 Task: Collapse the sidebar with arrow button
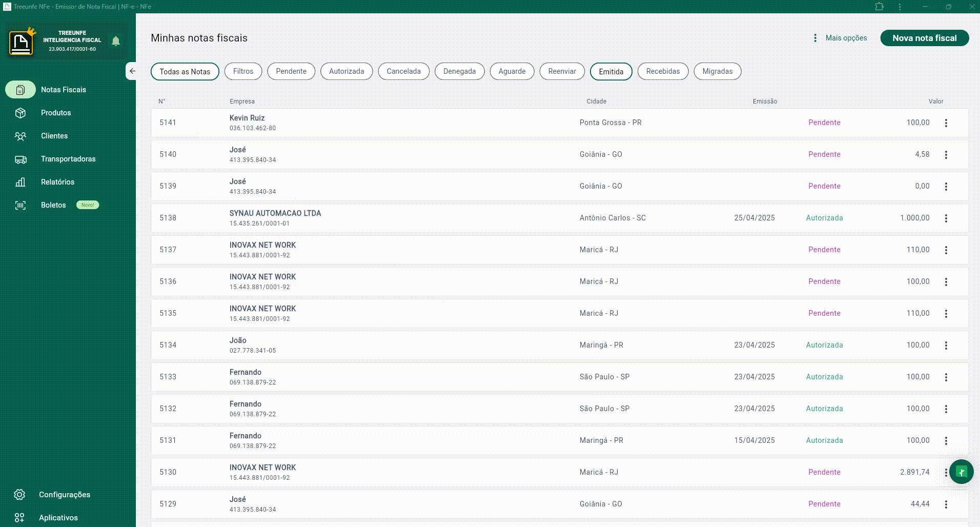click(x=132, y=71)
